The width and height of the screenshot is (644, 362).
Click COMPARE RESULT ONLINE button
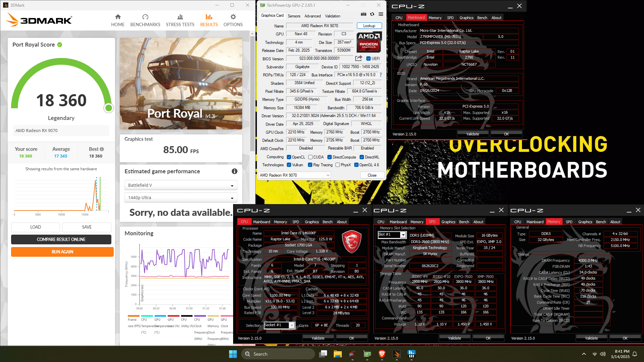[x=61, y=239]
